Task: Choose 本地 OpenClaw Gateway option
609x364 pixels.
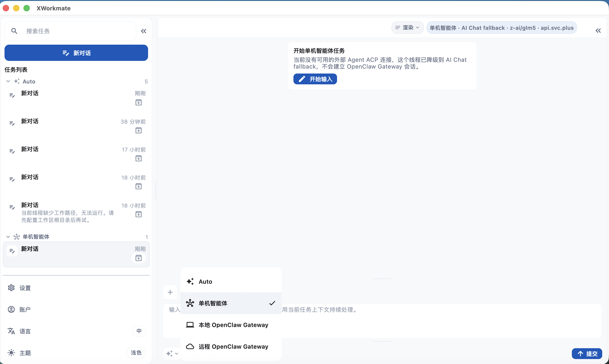Action: (x=231, y=325)
